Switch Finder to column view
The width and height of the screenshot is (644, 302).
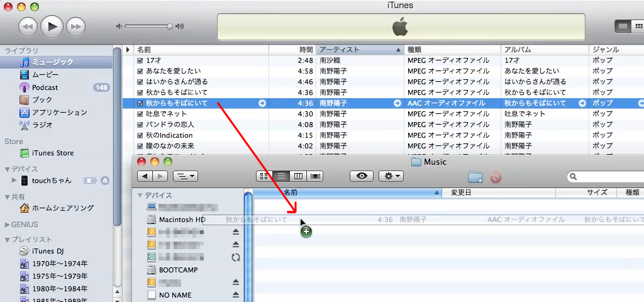tap(298, 176)
